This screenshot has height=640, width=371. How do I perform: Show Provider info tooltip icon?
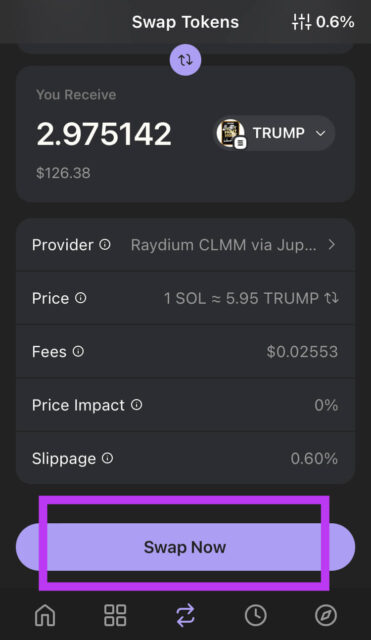(x=105, y=244)
